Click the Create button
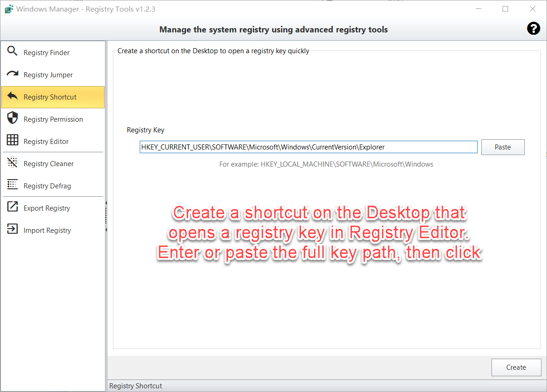547x392 pixels. 516,367
